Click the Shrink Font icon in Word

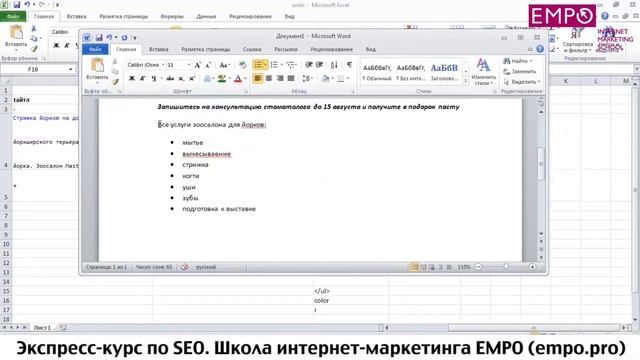[208, 65]
